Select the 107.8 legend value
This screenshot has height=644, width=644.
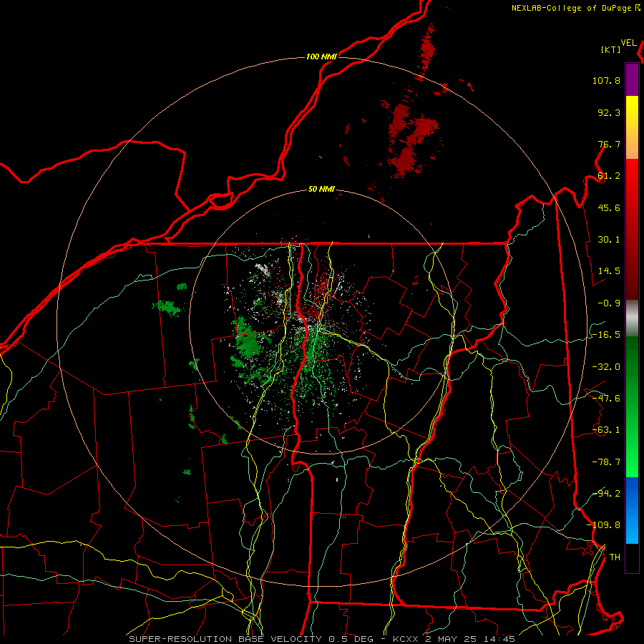pos(606,80)
